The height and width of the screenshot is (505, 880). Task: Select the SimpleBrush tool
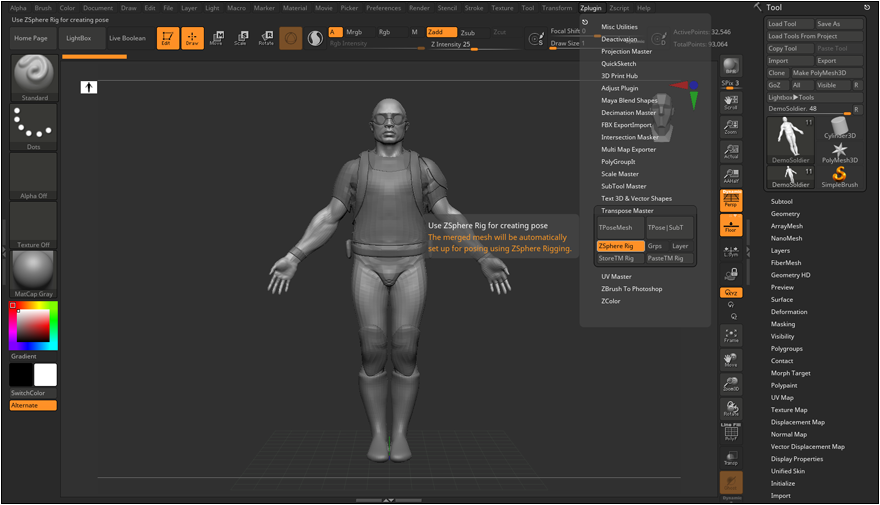[x=840, y=177]
